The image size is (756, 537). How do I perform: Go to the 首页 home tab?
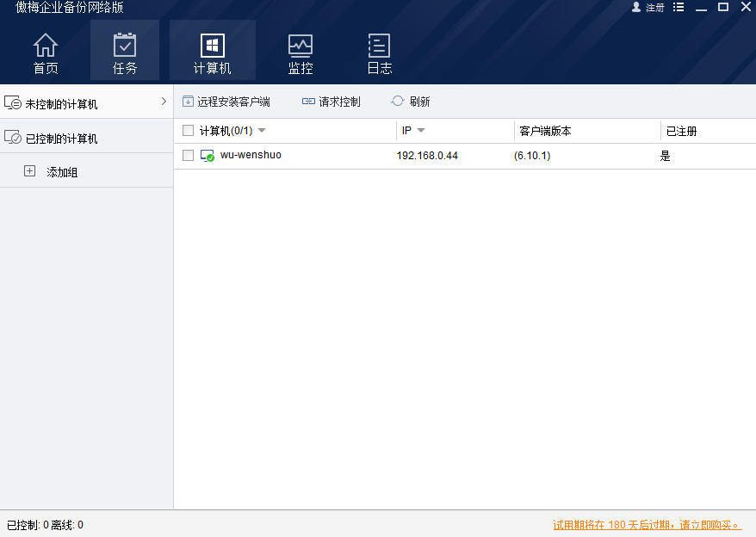[x=46, y=53]
